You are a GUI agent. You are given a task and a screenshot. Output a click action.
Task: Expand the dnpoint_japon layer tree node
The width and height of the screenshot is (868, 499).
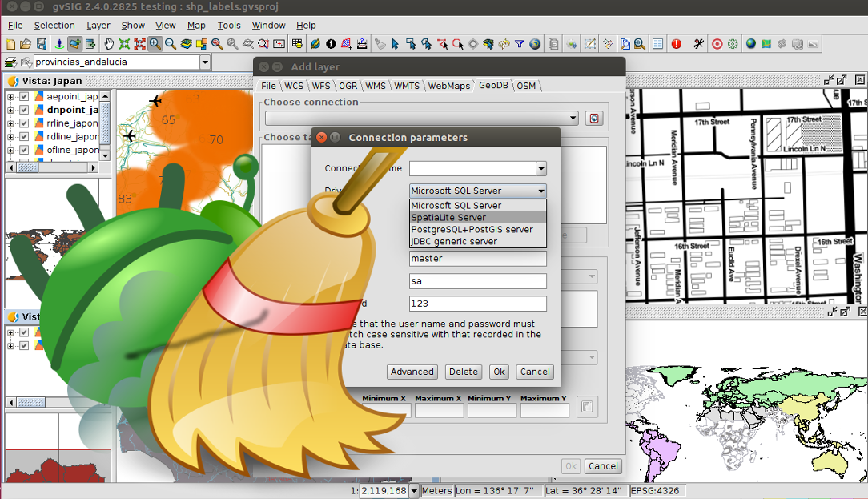[11, 111]
